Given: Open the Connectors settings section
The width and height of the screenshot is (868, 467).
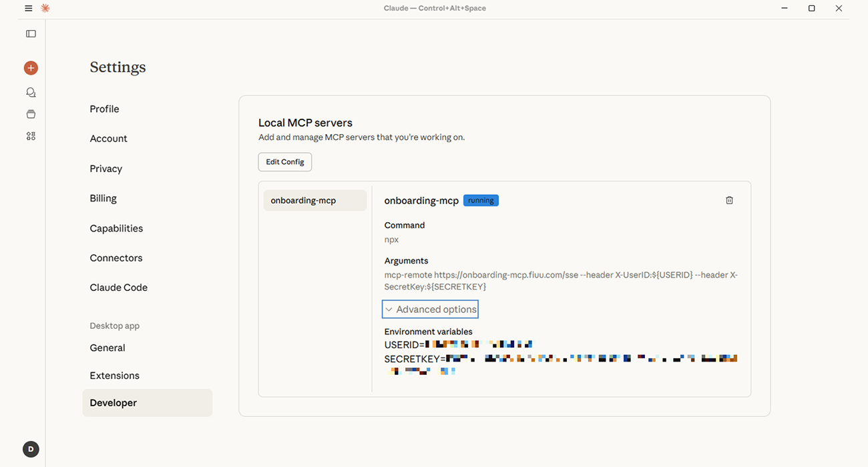Looking at the screenshot, I should pos(116,258).
